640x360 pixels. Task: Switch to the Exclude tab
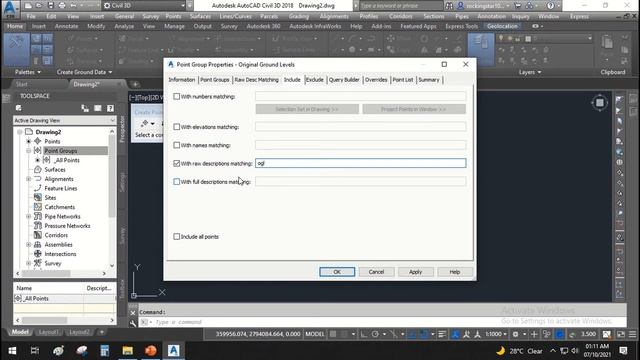[x=315, y=80]
